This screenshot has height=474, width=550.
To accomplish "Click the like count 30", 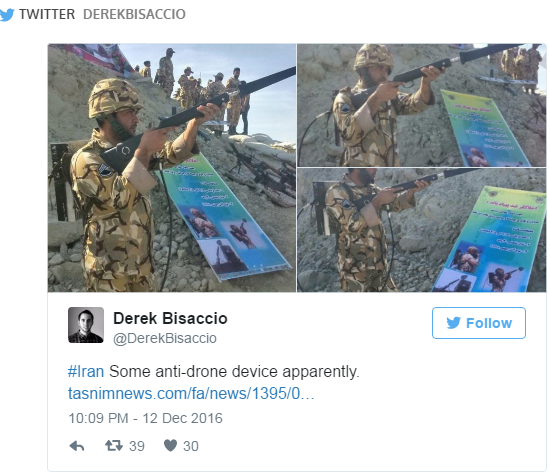I will point(191,446).
